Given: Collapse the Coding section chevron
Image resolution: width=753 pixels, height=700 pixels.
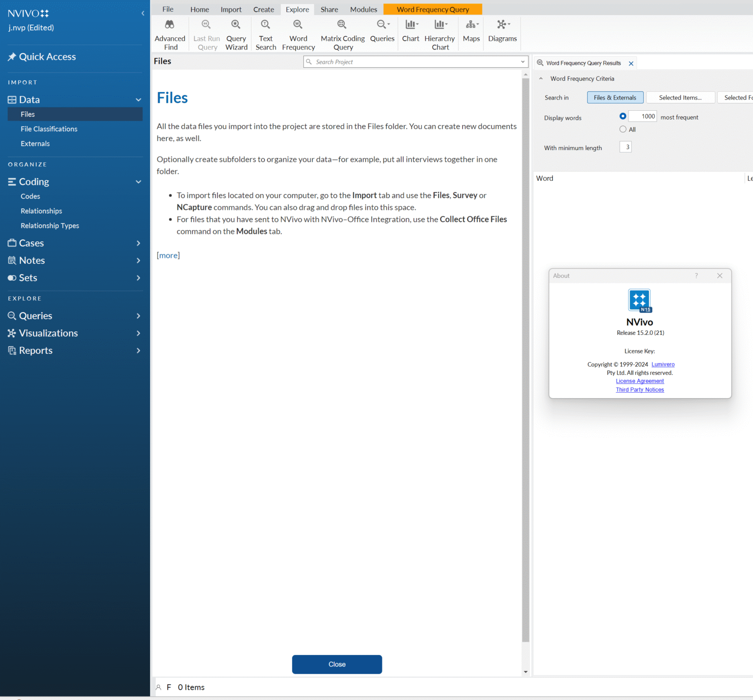Looking at the screenshot, I should coord(138,182).
